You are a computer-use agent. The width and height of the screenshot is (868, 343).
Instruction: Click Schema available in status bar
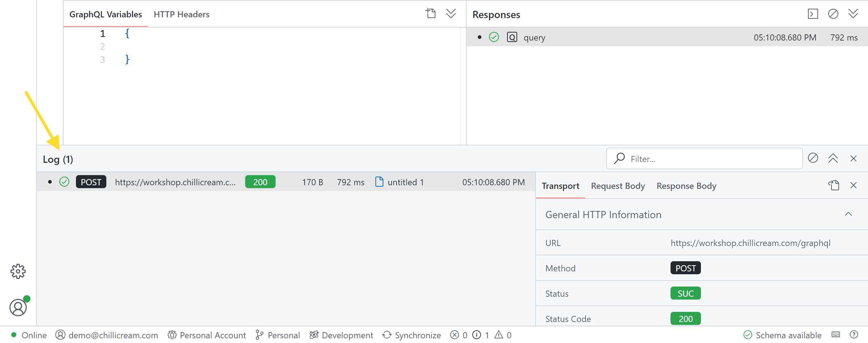point(782,335)
